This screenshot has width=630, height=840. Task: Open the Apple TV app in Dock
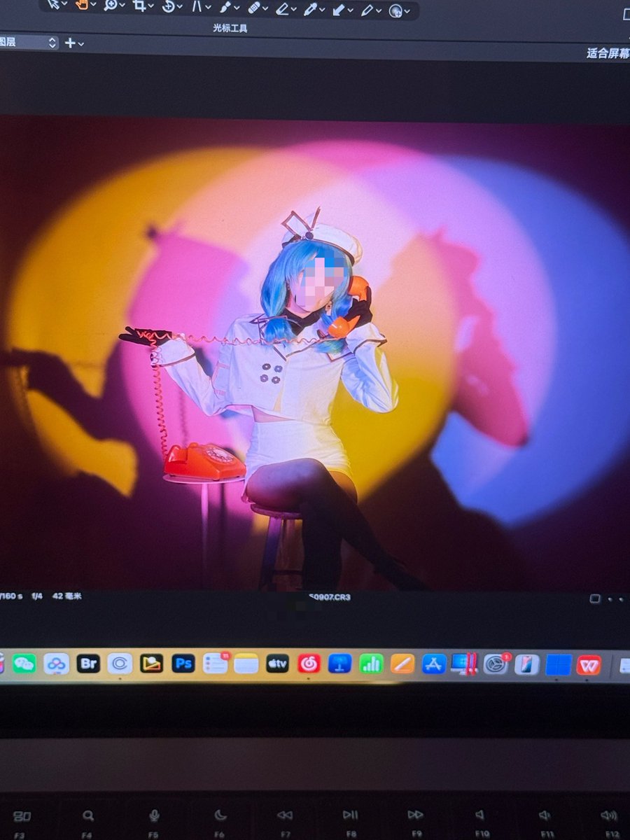tap(277, 663)
